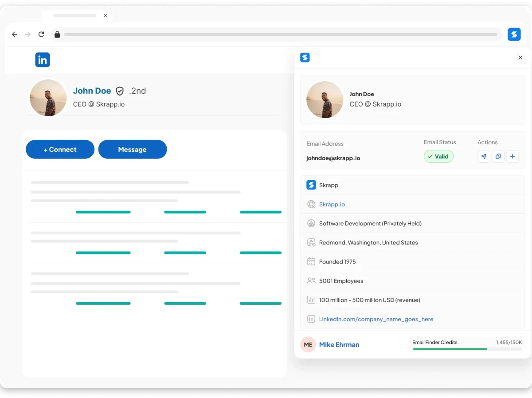
Task: Click the Founded 1975 text
Action: [x=337, y=262]
